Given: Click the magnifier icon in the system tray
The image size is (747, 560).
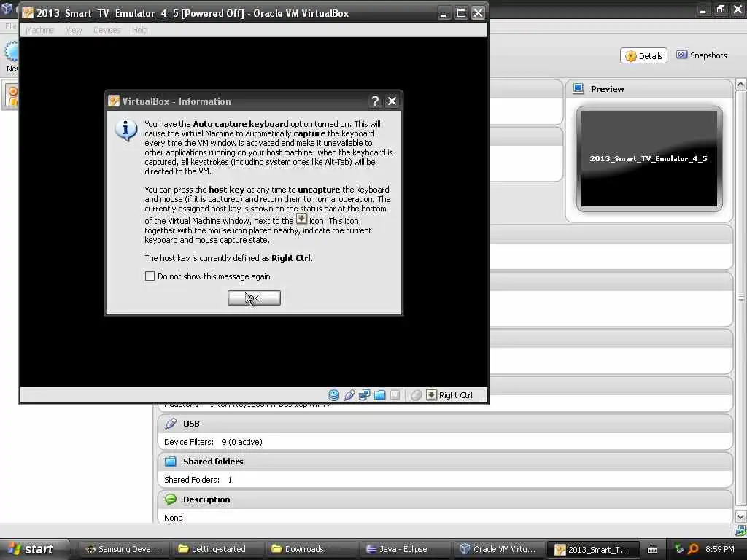Looking at the screenshot, I should pos(693,549).
